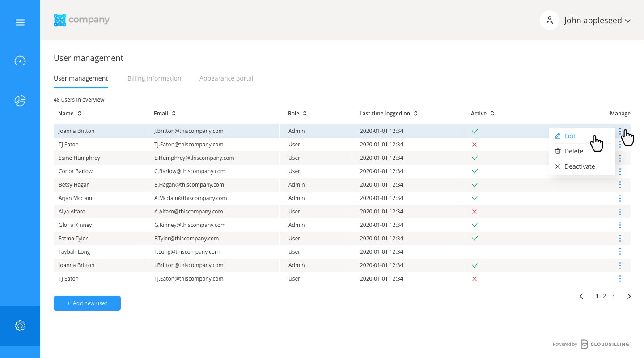Go to page 3 in pagination

(x=613, y=296)
